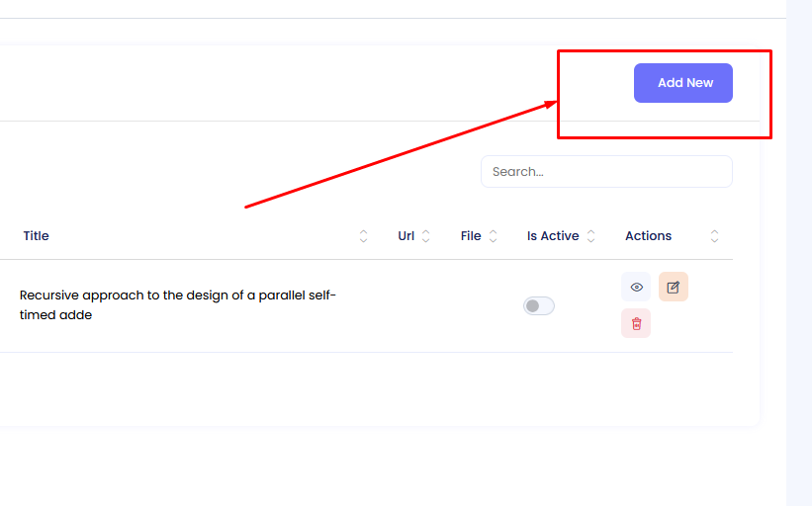Select the Is Active column header label

[553, 236]
